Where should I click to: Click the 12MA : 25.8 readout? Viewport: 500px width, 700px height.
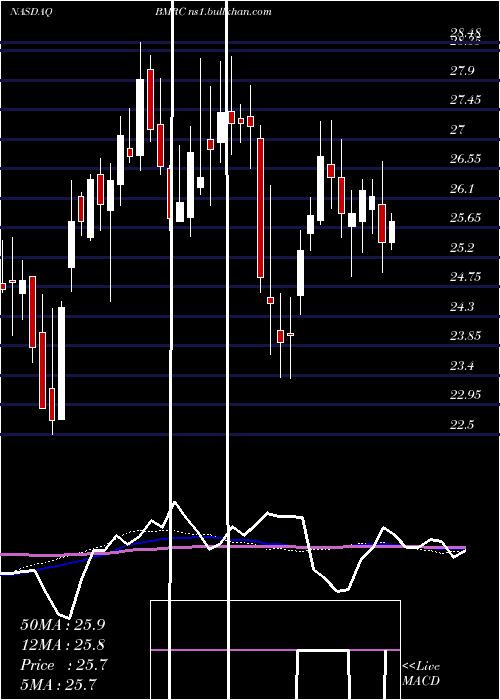pyautogui.click(x=63, y=645)
